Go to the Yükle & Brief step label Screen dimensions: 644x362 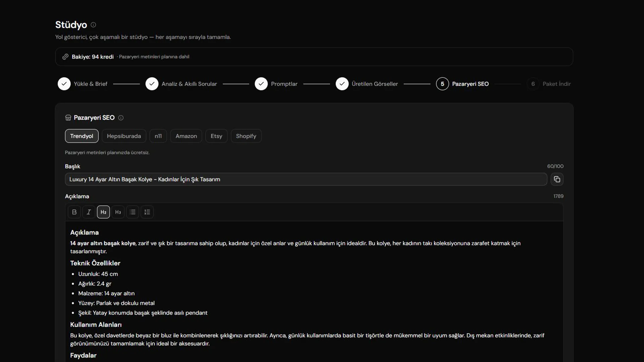91,84
